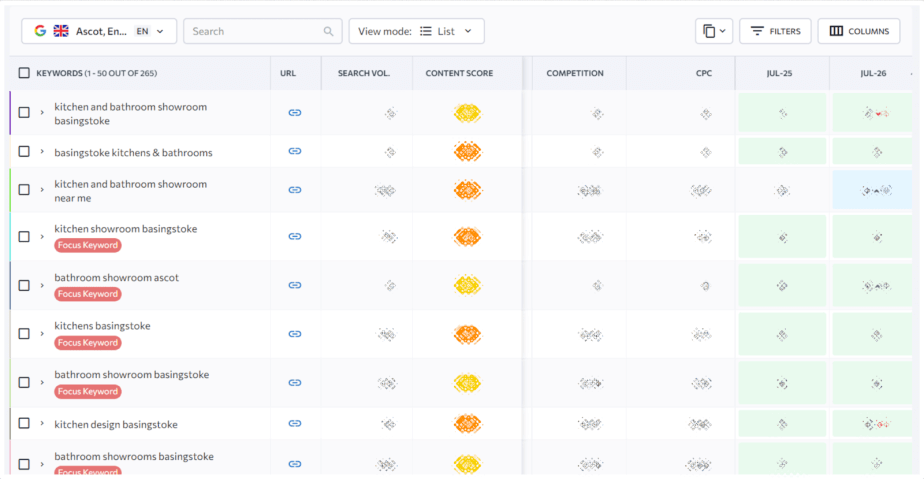Click the copy icon dropdown button

[x=713, y=31]
